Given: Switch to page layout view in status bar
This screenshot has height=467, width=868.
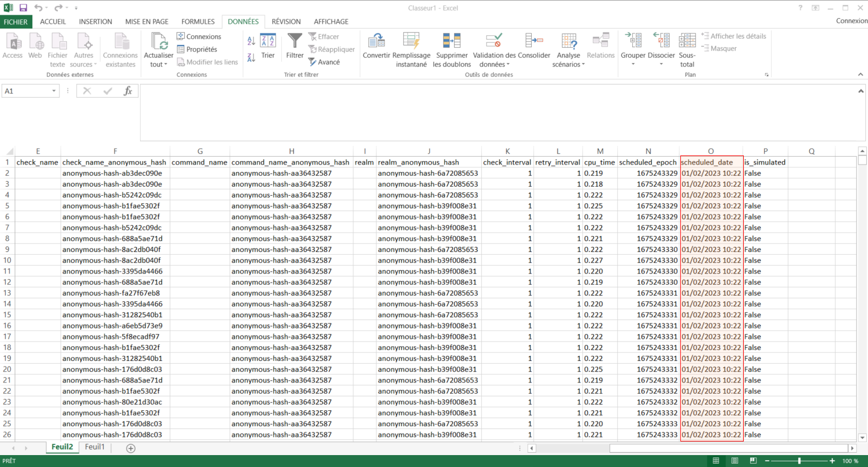Looking at the screenshot, I should click(735, 461).
